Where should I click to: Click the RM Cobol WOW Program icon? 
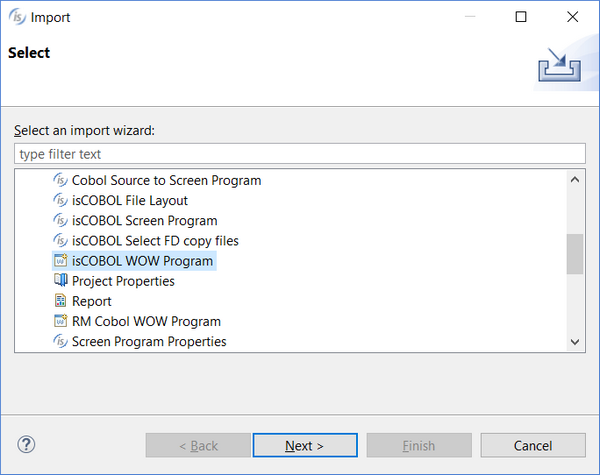(60, 321)
